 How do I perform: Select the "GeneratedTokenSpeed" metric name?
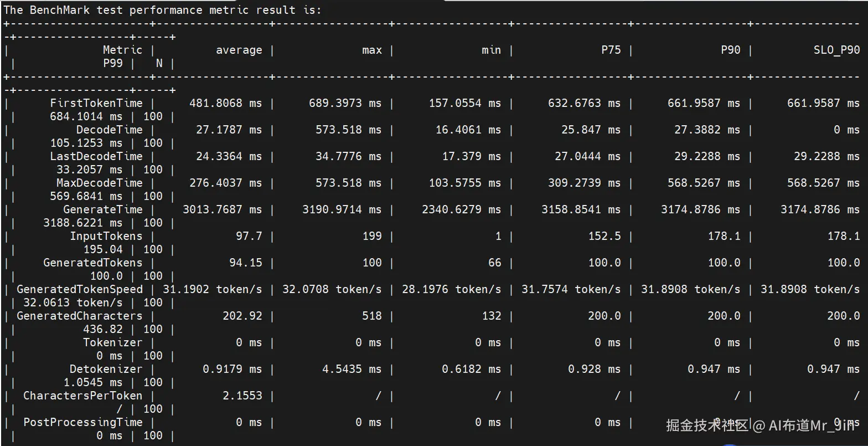click(79, 289)
